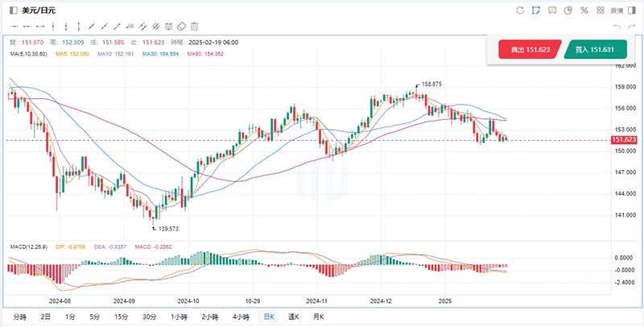
Task: Click the redo arrow
Action: point(632,27)
